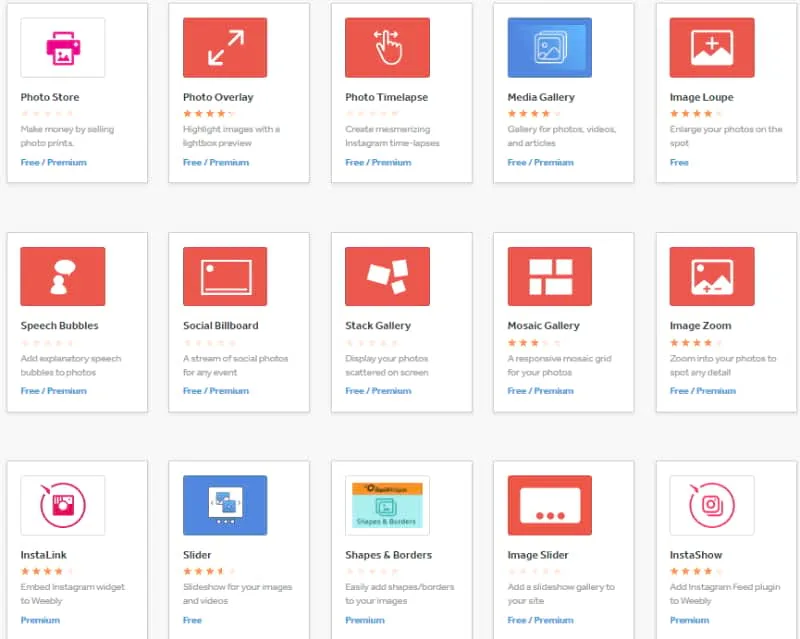
Task: Click Free label under Slider
Action: tap(192, 620)
